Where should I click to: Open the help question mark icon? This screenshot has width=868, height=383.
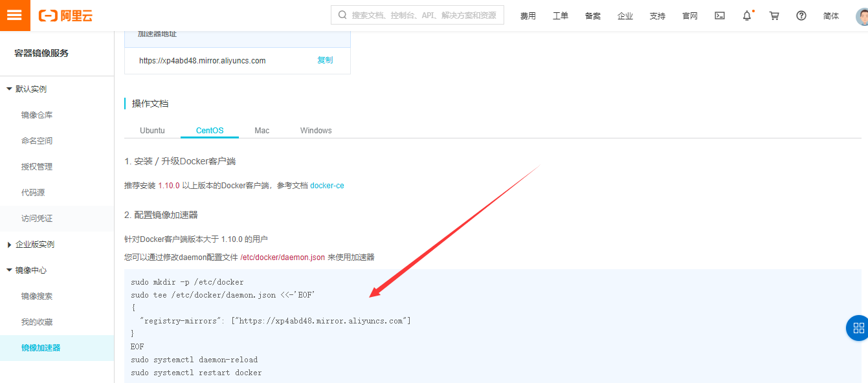[801, 16]
